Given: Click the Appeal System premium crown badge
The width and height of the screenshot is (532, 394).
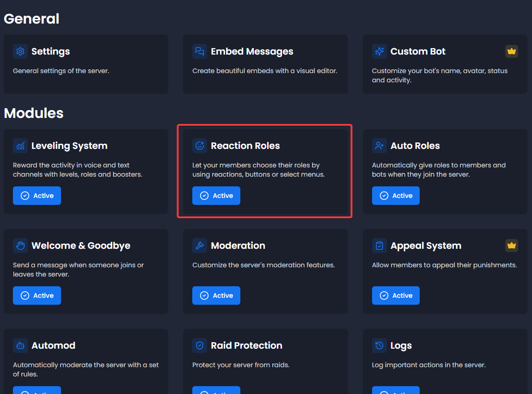Looking at the screenshot, I should (x=511, y=246).
